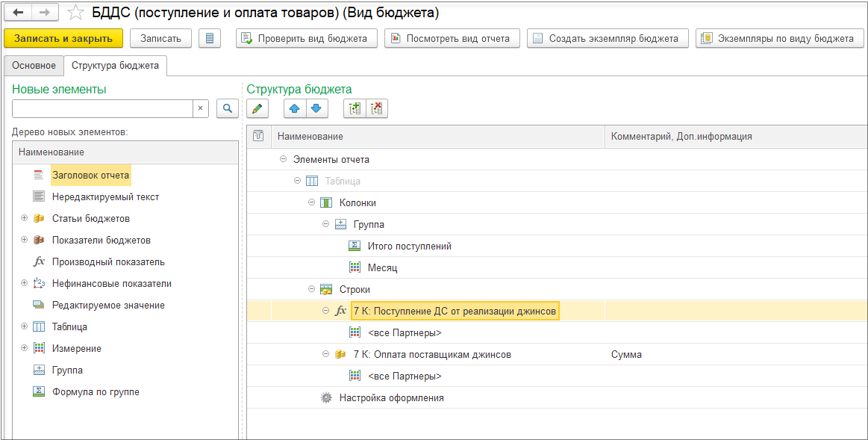
Task: Click the pencil edit icon in budget structure toolbar
Action: click(257, 109)
